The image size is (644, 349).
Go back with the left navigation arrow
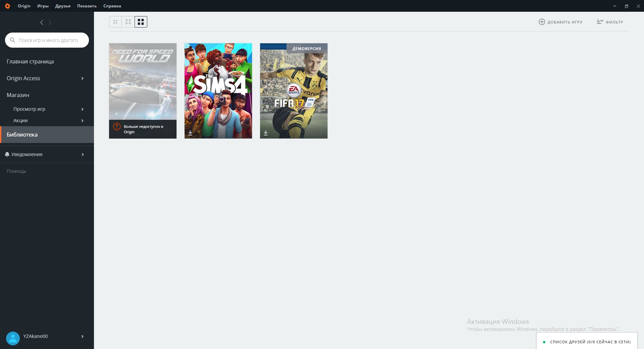click(x=42, y=22)
